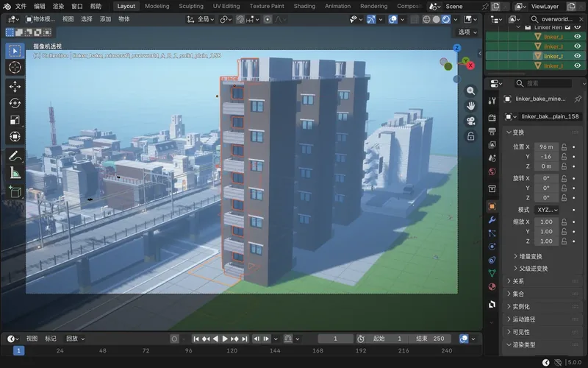Select the Transform tool
Image resolution: width=588 pixels, height=368 pixels.
(x=15, y=136)
